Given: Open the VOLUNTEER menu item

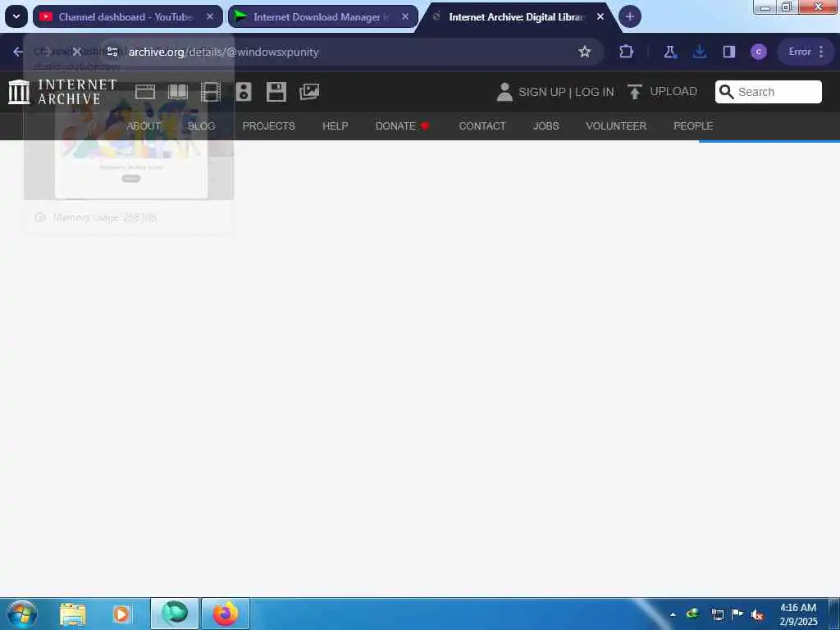Looking at the screenshot, I should point(616,126).
